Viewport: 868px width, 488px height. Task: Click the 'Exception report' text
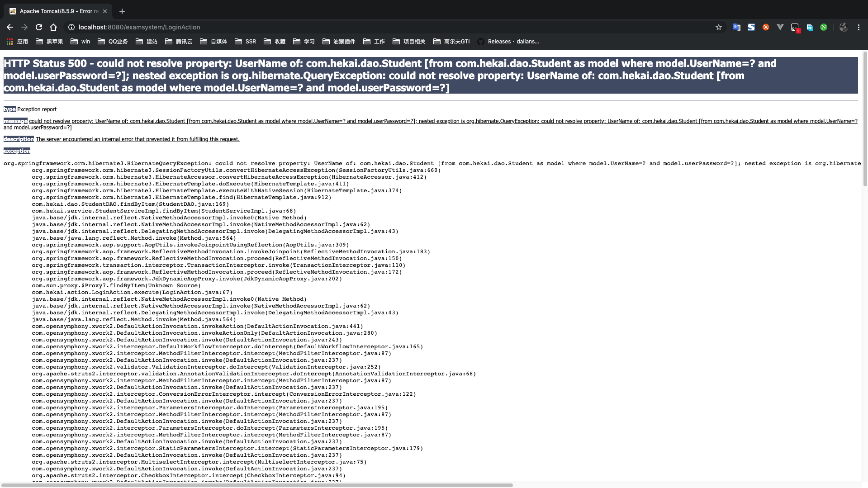pyautogui.click(x=37, y=109)
